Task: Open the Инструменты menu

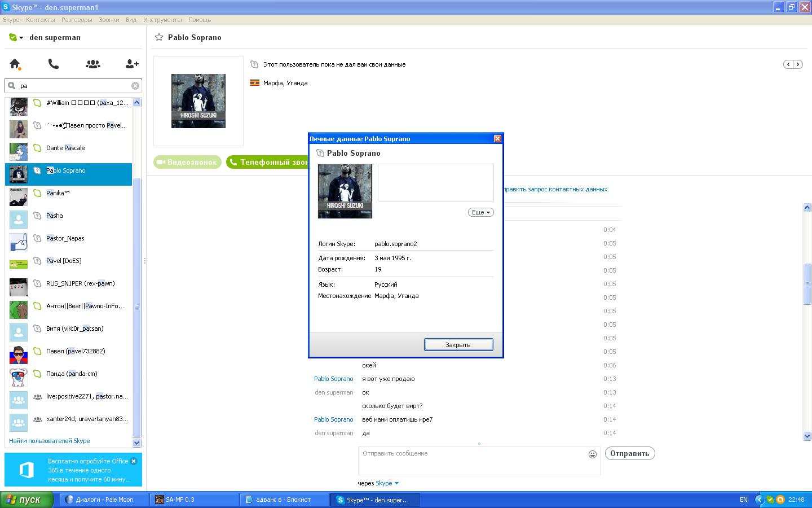Action: pyautogui.click(x=162, y=20)
